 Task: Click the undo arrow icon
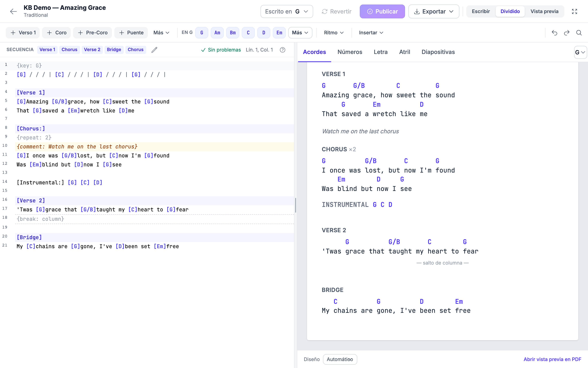click(555, 33)
